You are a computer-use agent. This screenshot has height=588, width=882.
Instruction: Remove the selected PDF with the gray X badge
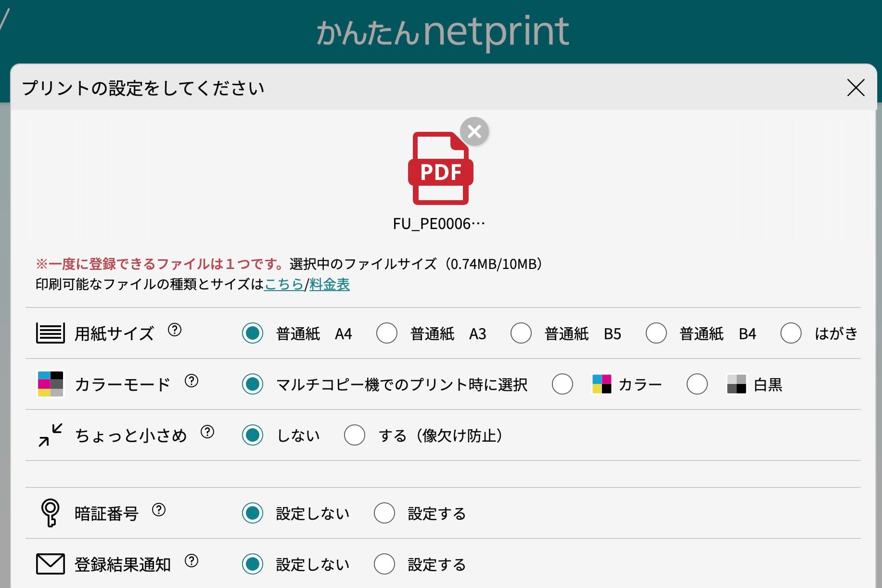coord(474,131)
